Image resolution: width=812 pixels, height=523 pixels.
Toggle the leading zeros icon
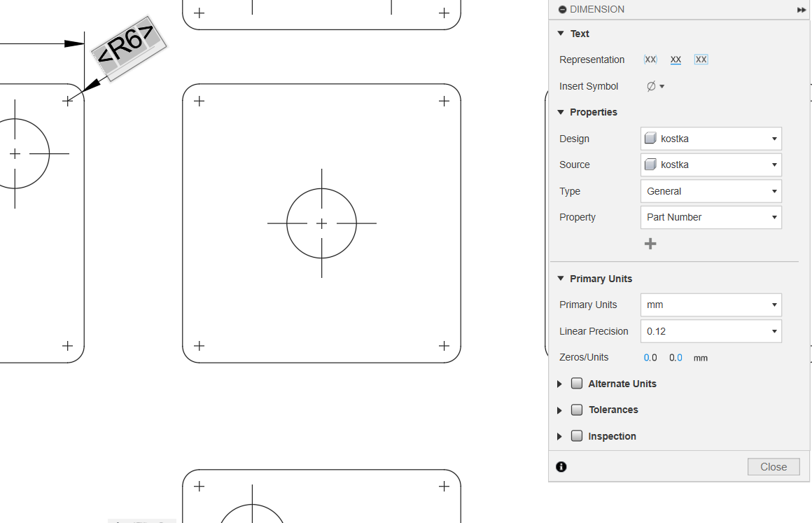pyautogui.click(x=650, y=358)
